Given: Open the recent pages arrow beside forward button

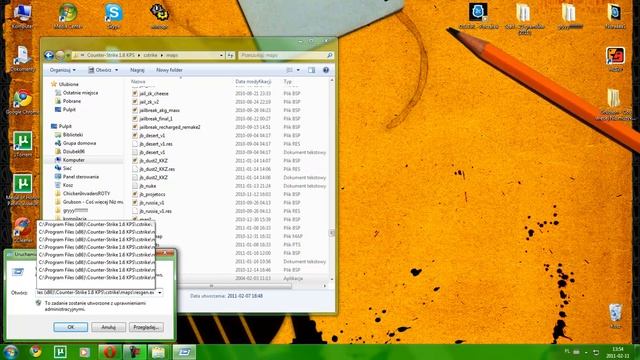Looking at the screenshot, I should (68, 55).
